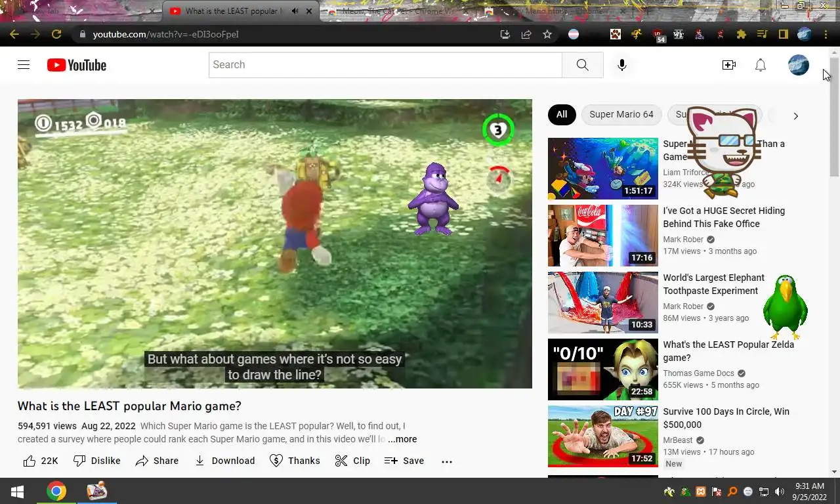Open the notifications bell

click(x=760, y=65)
